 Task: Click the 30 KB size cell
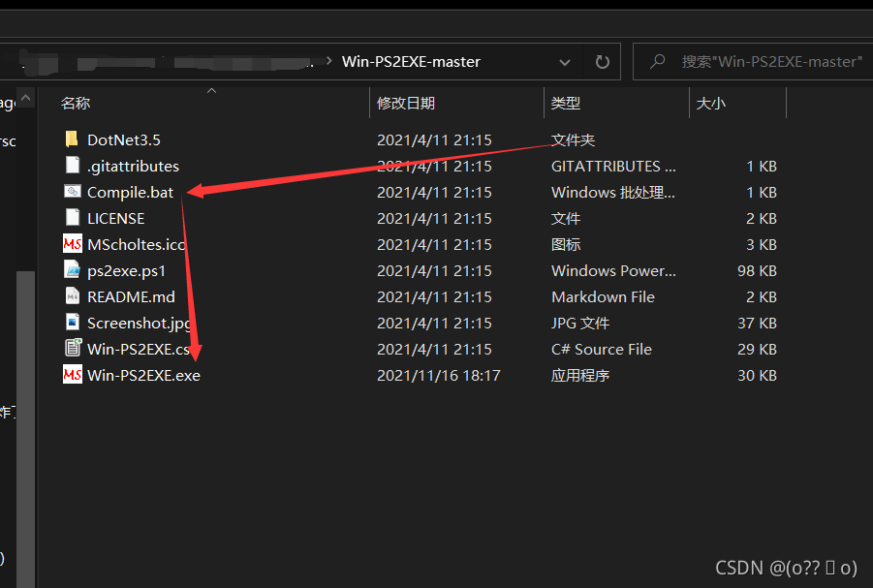coord(757,375)
